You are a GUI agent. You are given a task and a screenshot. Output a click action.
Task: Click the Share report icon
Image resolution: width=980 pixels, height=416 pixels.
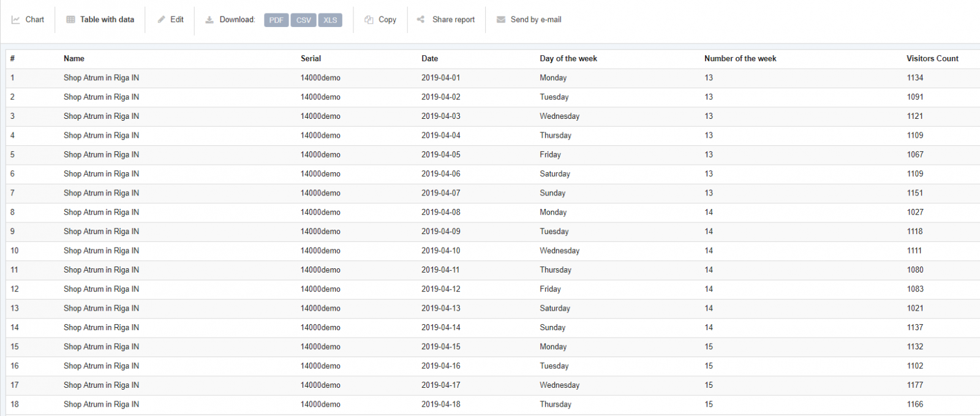point(421,20)
